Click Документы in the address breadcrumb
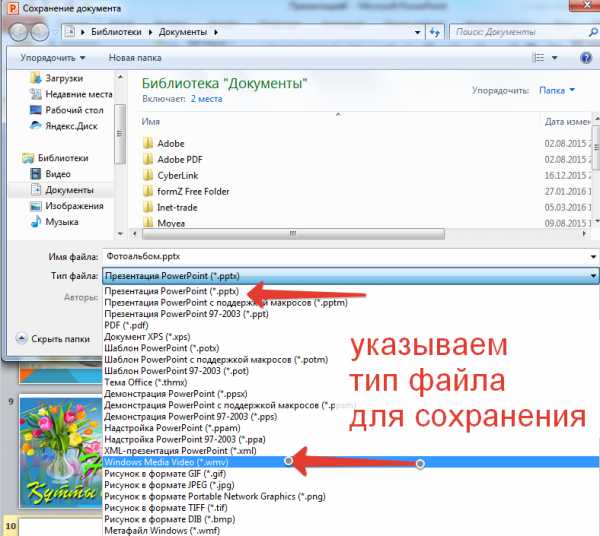 (x=183, y=32)
